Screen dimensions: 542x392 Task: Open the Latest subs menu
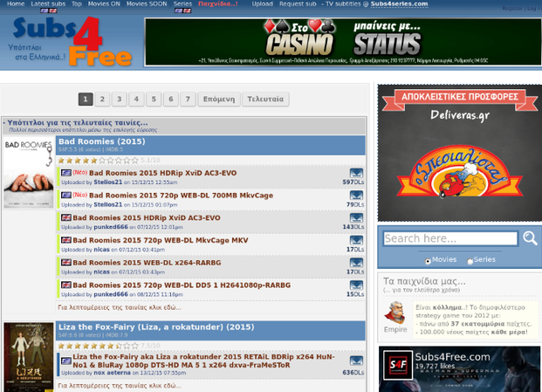pyautogui.click(x=48, y=3)
